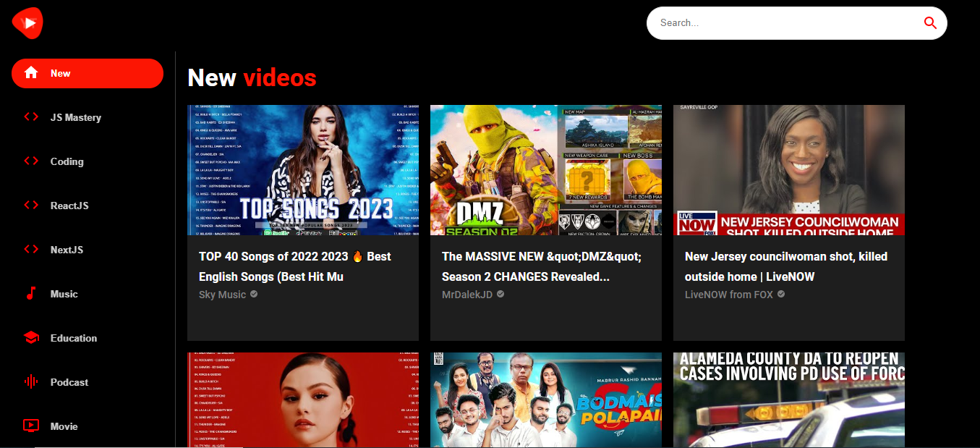The image size is (980, 448).
Task: Visit the Sky Music channel
Action: [x=223, y=295]
